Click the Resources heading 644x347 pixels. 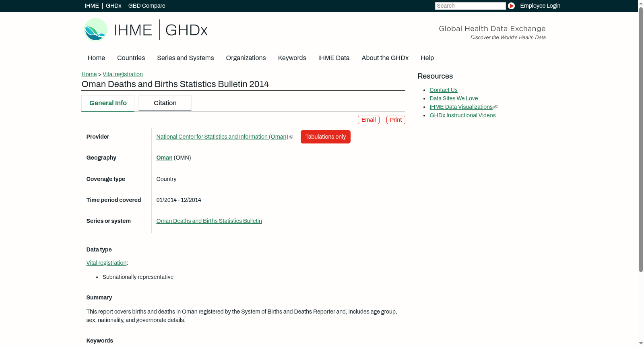click(x=435, y=76)
